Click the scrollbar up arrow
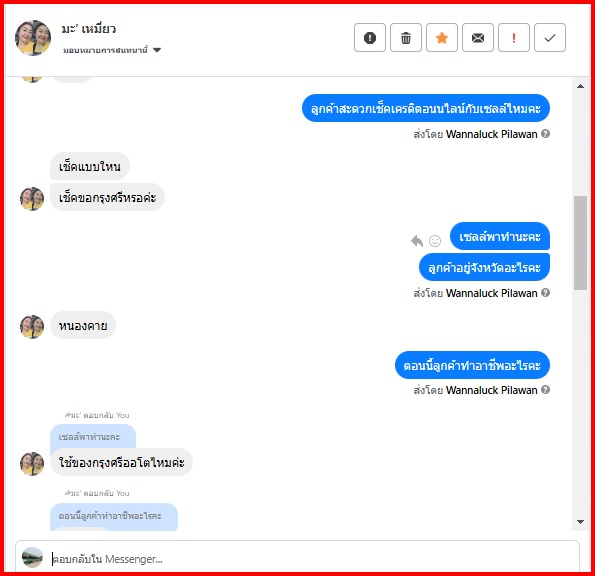The height and width of the screenshot is (576, 595). [x=580, y=86]
